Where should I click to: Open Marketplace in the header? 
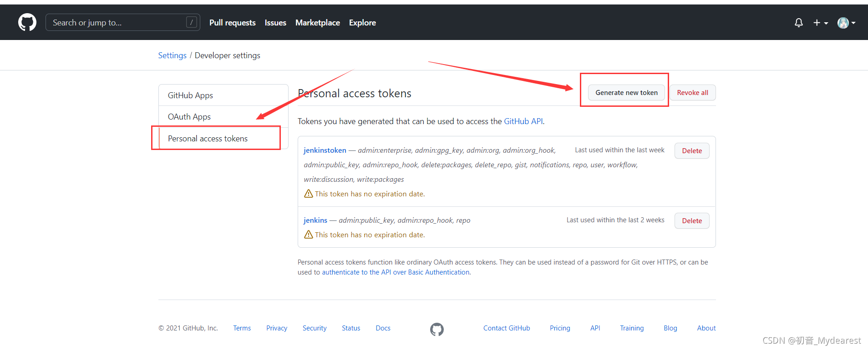point(318,23)
